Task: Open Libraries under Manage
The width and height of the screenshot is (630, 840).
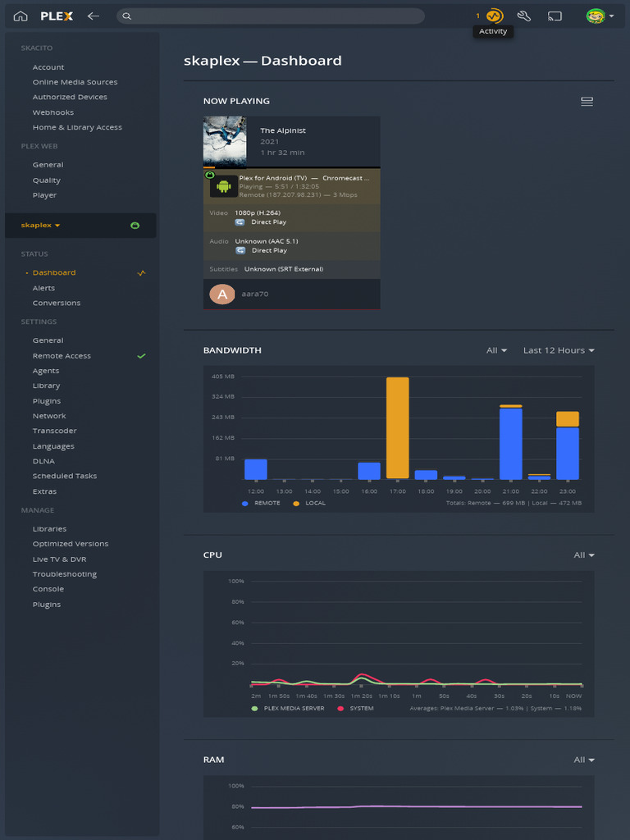Action: click(x=49, y=529)
